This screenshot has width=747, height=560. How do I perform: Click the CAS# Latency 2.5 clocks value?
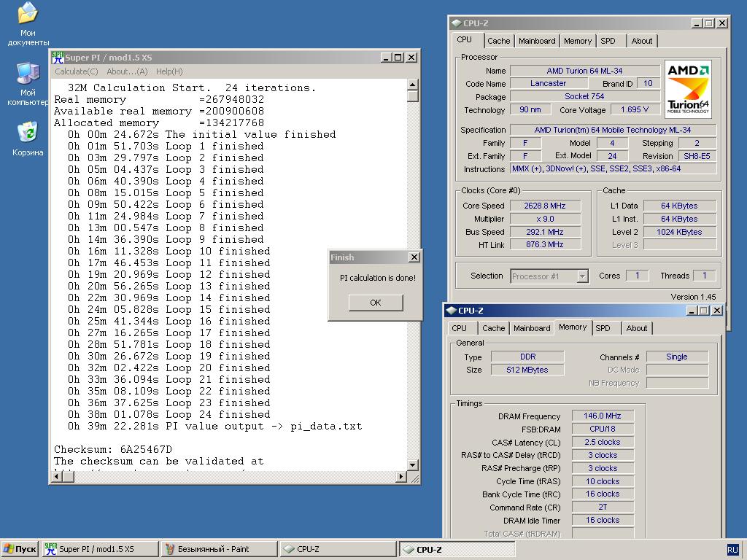click(x=603, y=442)
